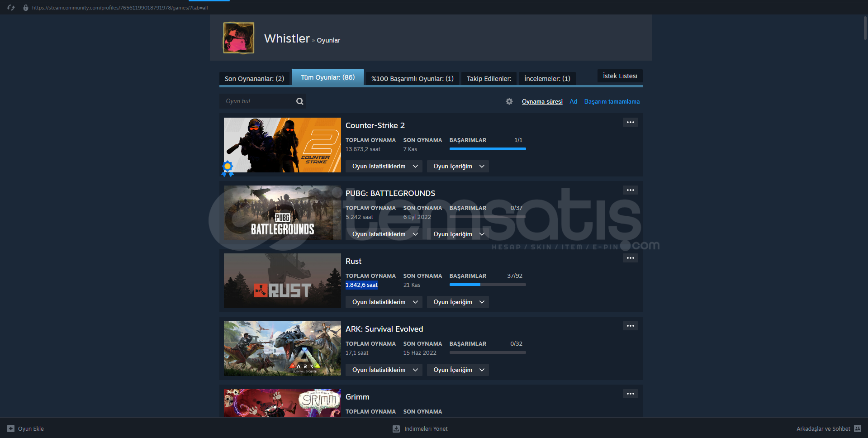Viewport: 868px width, 438px height.
Task: Open %100 Başarımlı Oyunlar tab
Action: [413, 78]
